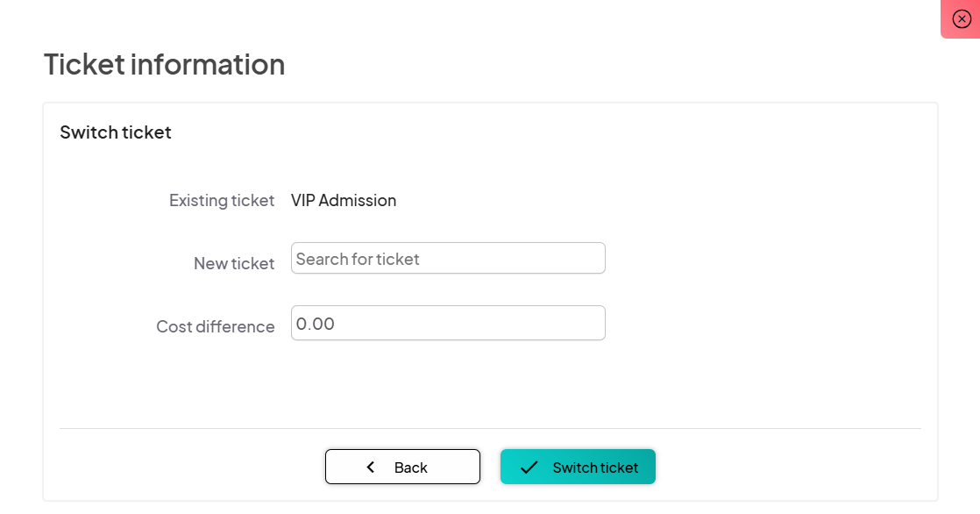
Task: Click the Back button
Action: coord(402,467)
